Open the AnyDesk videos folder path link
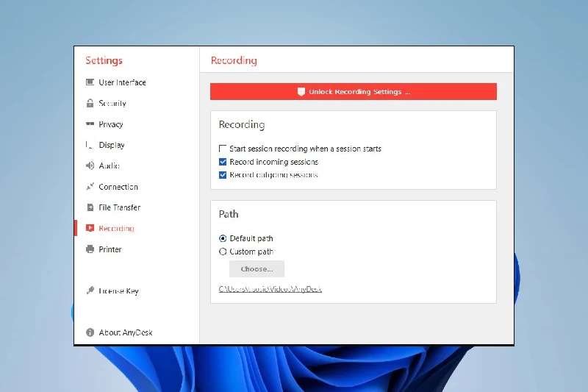This screenshot has height=392, width=588. click(x=270, y=289)
